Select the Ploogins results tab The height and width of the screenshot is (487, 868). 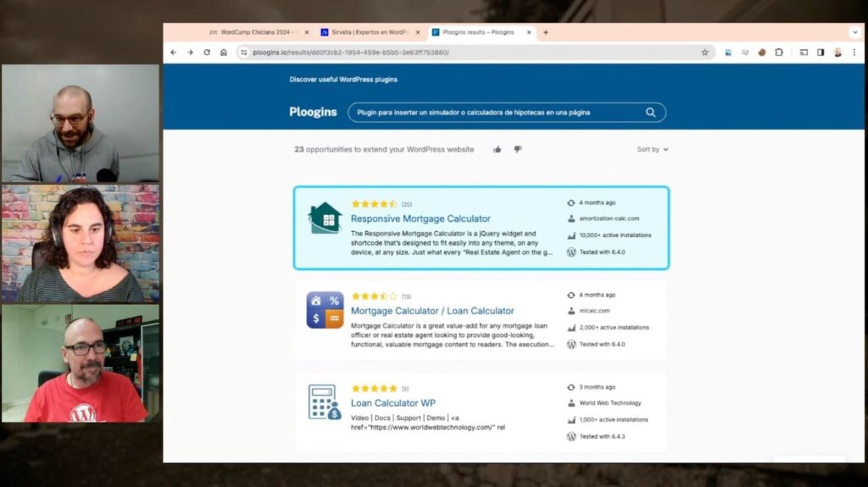(x=477, y=32)
